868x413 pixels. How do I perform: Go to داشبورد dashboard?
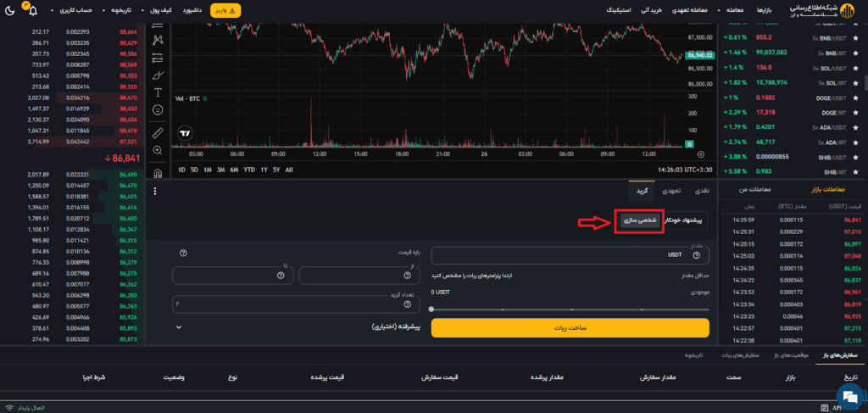(x=191, y=10)
